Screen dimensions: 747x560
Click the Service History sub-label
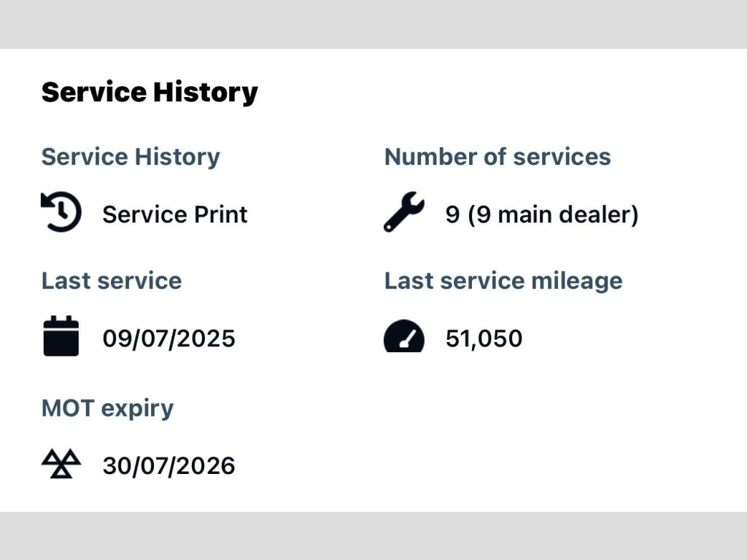[x=131, y=157]
